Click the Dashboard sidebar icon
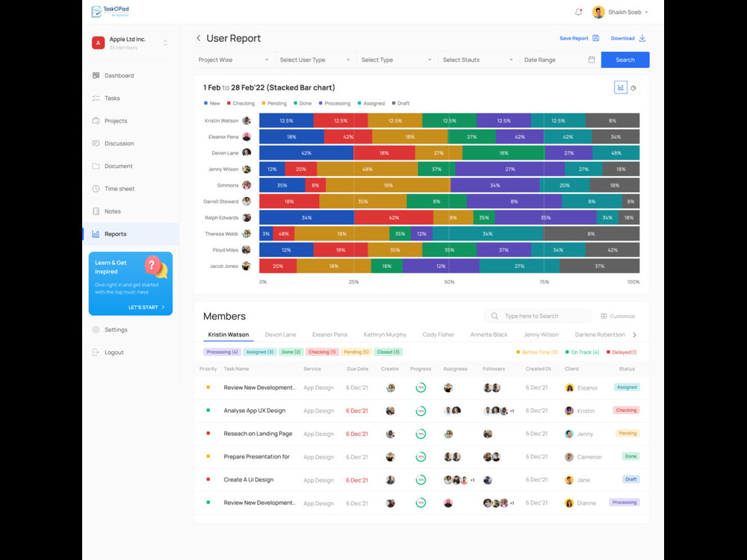The width and height of the screenshot is (747, 560). 96,75
